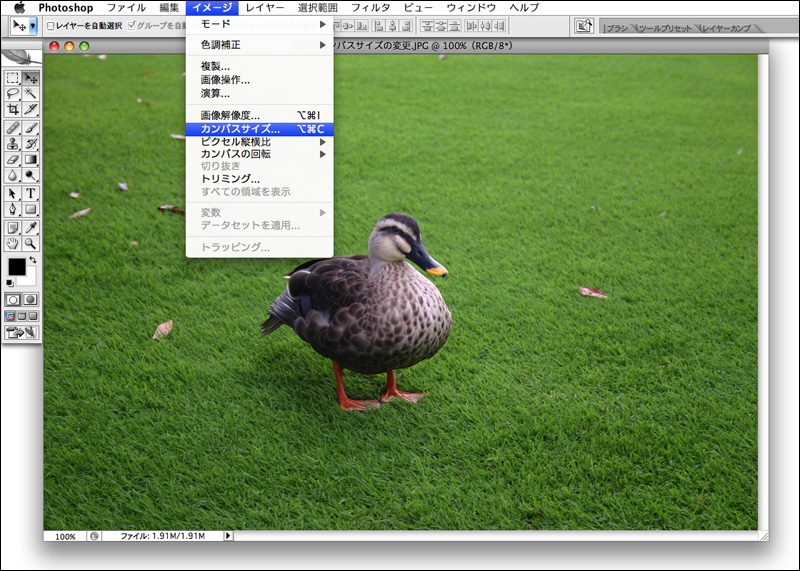Select the Lasso tool
This screenshot has width=800, height=571.
pyautogui.click(x=13, y=93)
